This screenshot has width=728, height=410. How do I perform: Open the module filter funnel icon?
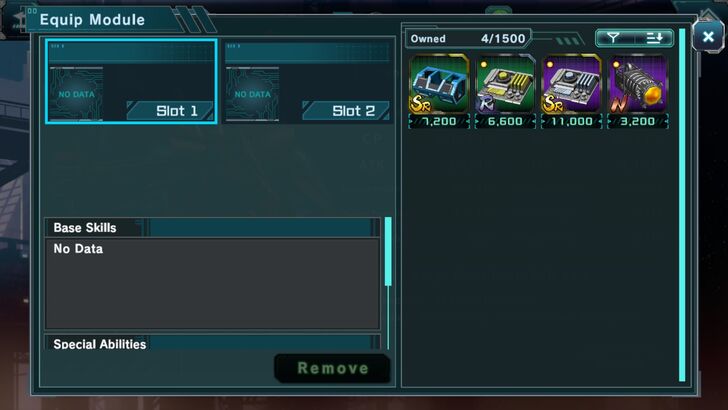pyautogui.click(x=613, y=38)
